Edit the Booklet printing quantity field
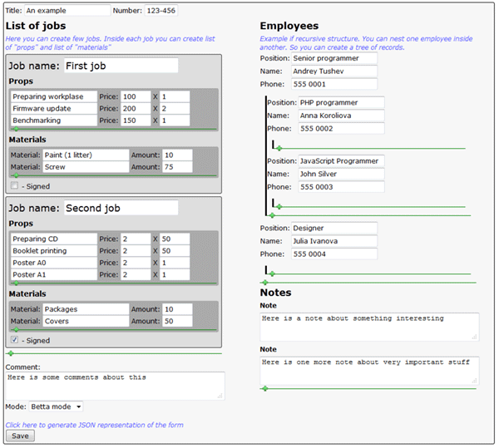 pyautogui.click(x=175, y=250)
